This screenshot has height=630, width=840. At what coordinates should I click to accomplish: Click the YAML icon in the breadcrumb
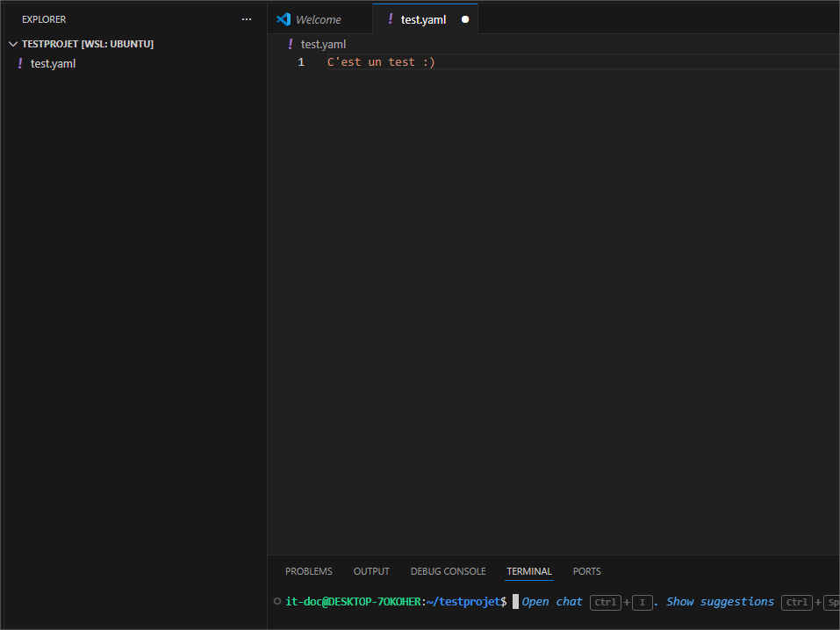[291, 44]
